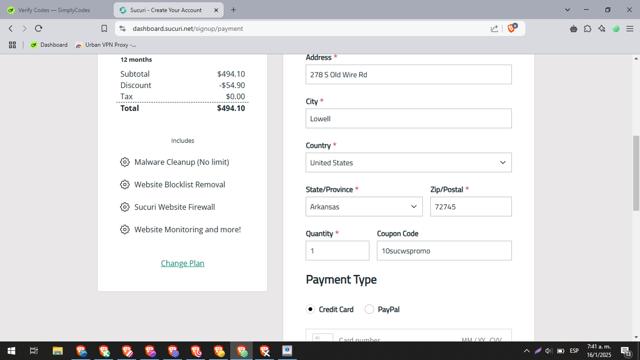
Task: Open tab search chevron
Action: 567,10
